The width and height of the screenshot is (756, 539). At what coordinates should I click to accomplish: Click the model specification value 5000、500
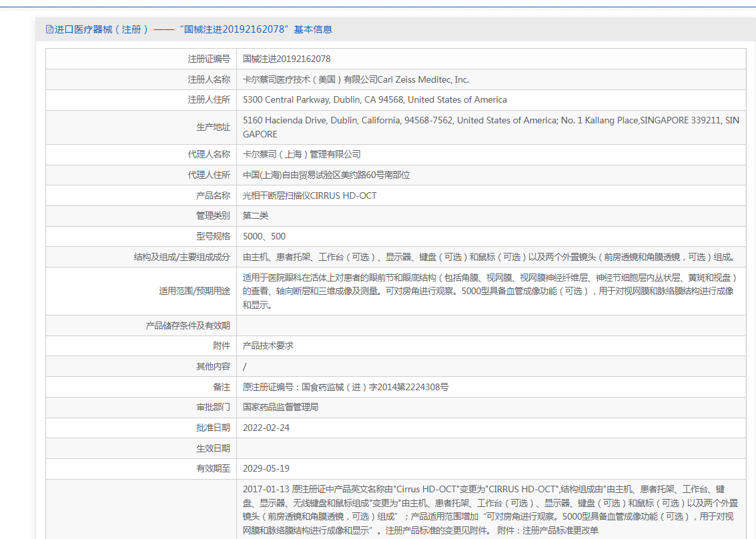click(264, 236)
